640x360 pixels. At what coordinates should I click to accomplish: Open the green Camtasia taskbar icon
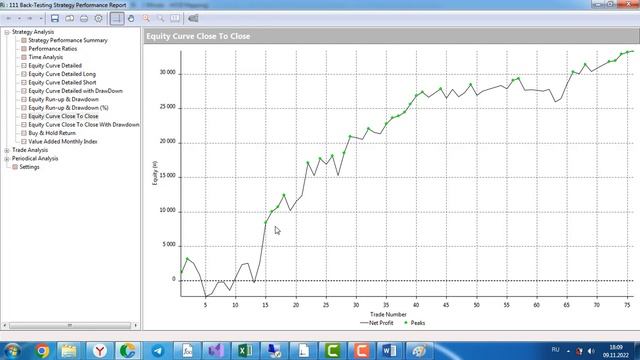[332, 351]
